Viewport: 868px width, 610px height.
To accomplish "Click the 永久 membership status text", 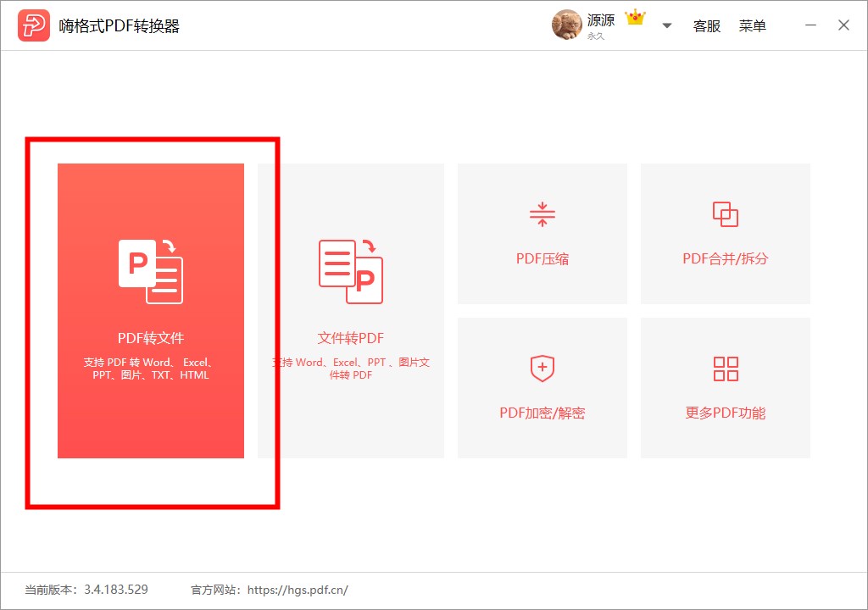I will click(596, 36).
